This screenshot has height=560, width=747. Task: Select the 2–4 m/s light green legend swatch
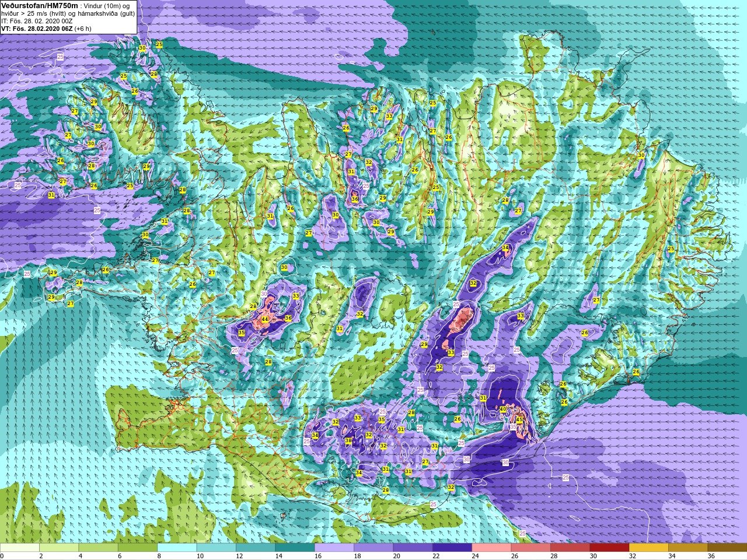tap(59, 548)
